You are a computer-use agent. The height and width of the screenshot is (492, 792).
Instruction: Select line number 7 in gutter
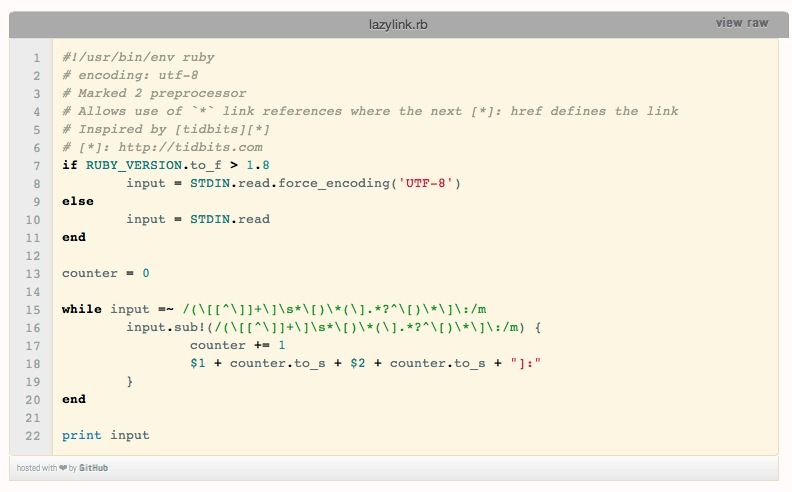click(36, 166)
